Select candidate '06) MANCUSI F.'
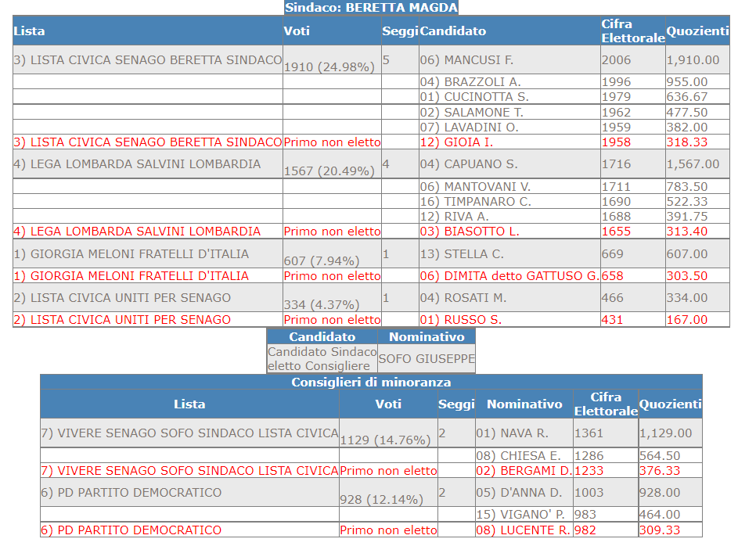 point(466,59)
